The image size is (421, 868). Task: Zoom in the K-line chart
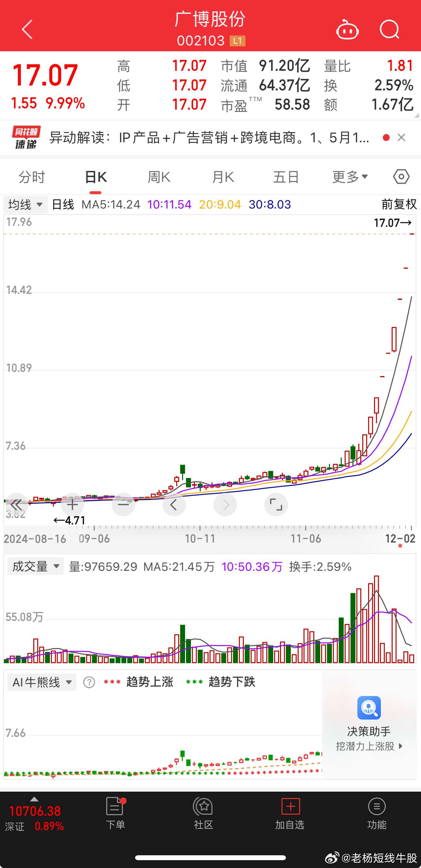[72, 504]
